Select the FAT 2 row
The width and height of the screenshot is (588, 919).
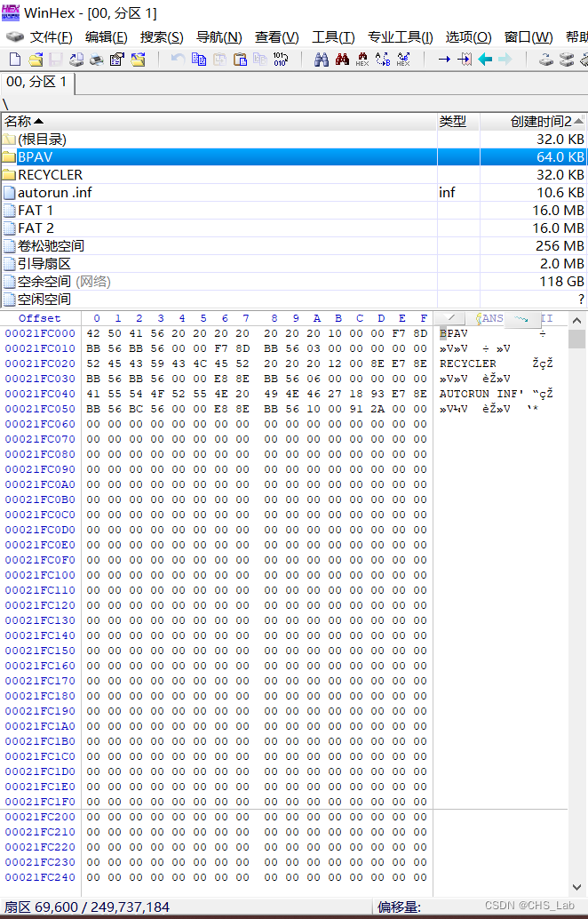click(x=293, y=228)
